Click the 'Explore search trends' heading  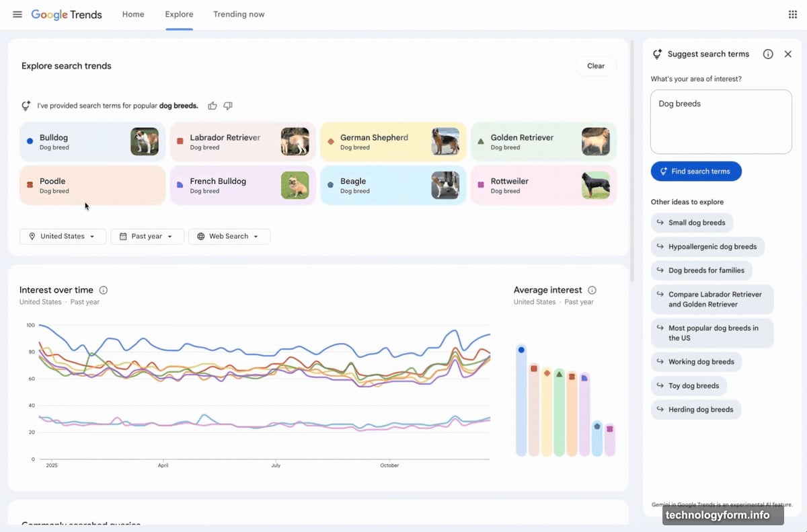67,66
